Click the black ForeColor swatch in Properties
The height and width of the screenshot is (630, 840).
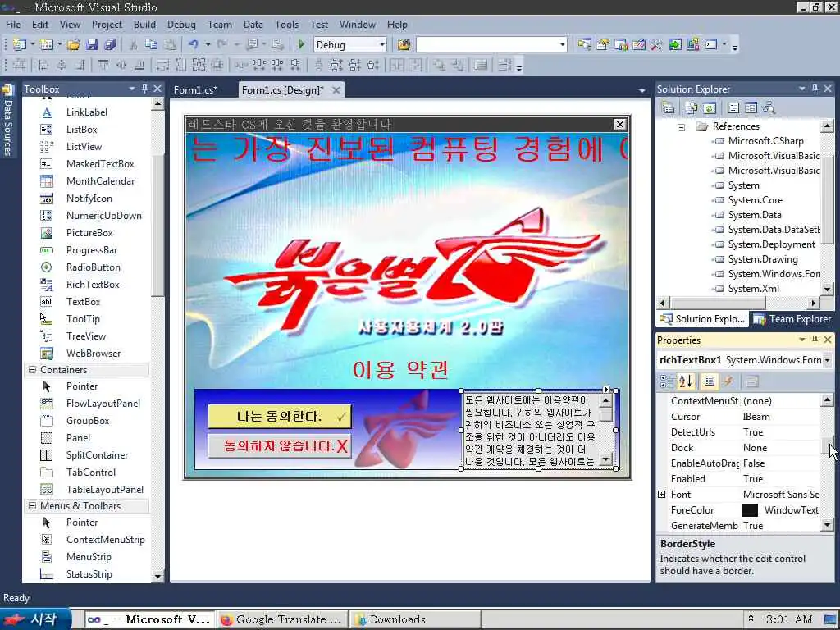click(750, 510)
